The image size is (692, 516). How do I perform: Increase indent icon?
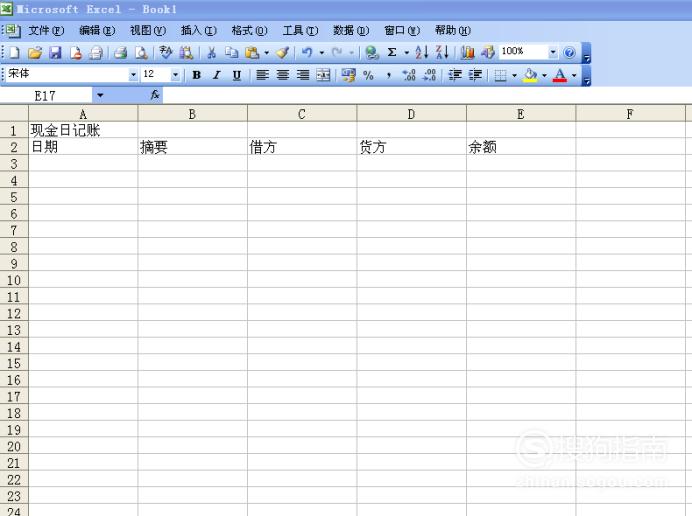(475, 75)
